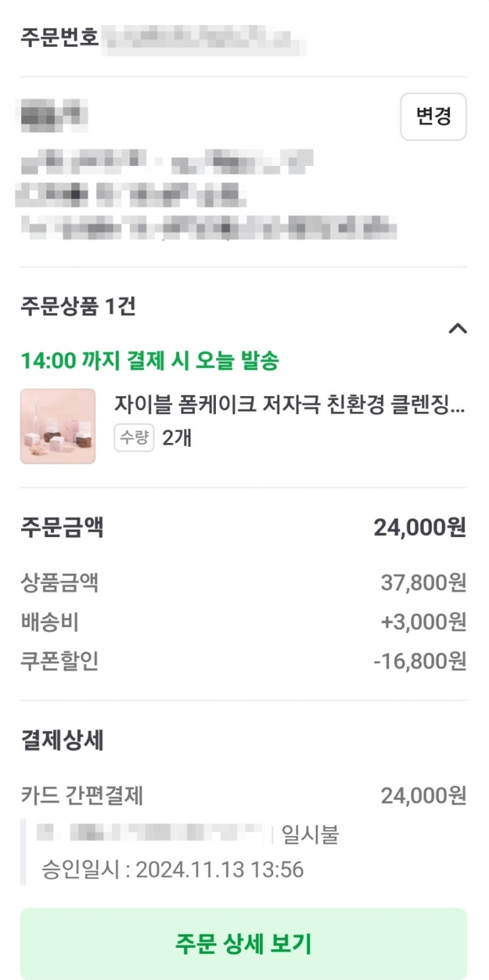Select the 자이블 폼케이크 product title
Image resolution: width=489 pixels, height=980 pixels.
pos(290,404)
